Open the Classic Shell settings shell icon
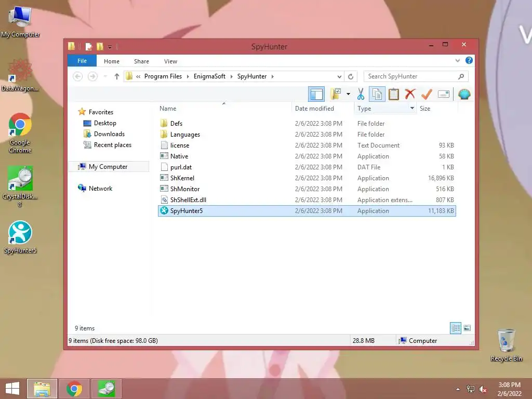This screenshot has height=399, width=532. click(x=464, y=94)
